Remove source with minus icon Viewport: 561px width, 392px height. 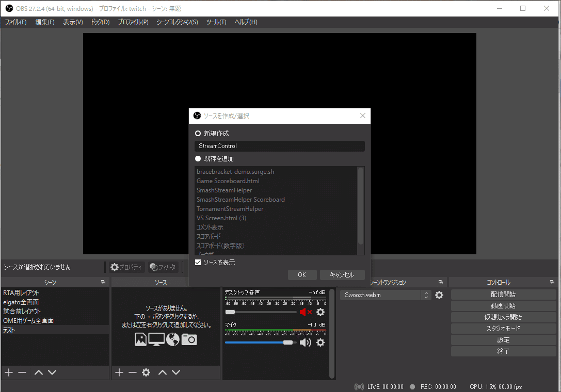132,372
